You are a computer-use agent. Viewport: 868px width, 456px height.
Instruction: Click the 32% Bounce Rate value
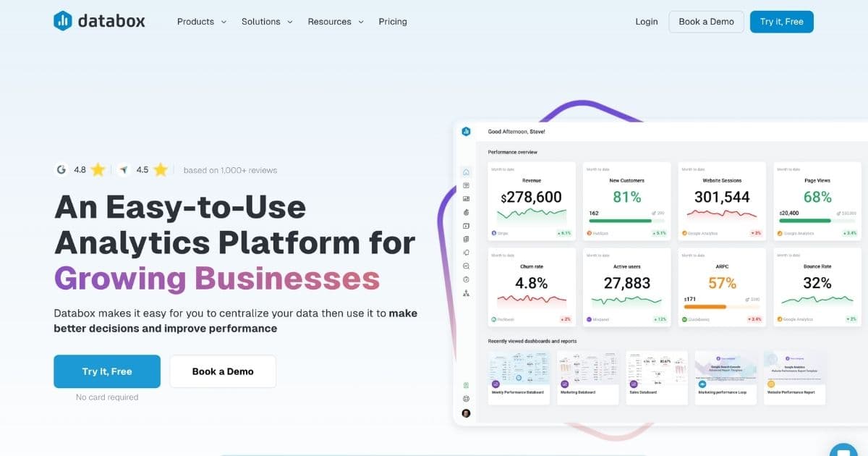tap(817, 283)
